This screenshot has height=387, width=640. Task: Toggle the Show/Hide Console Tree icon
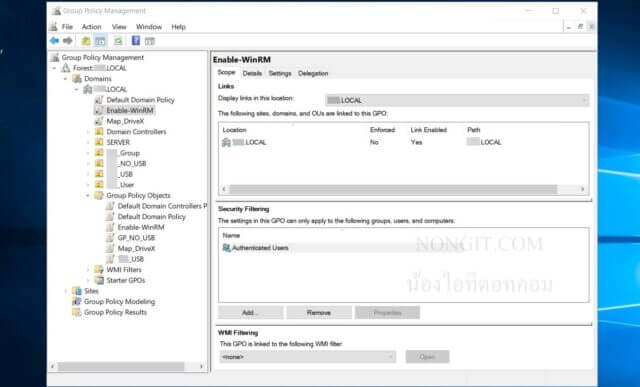click(x=100, y=41)
